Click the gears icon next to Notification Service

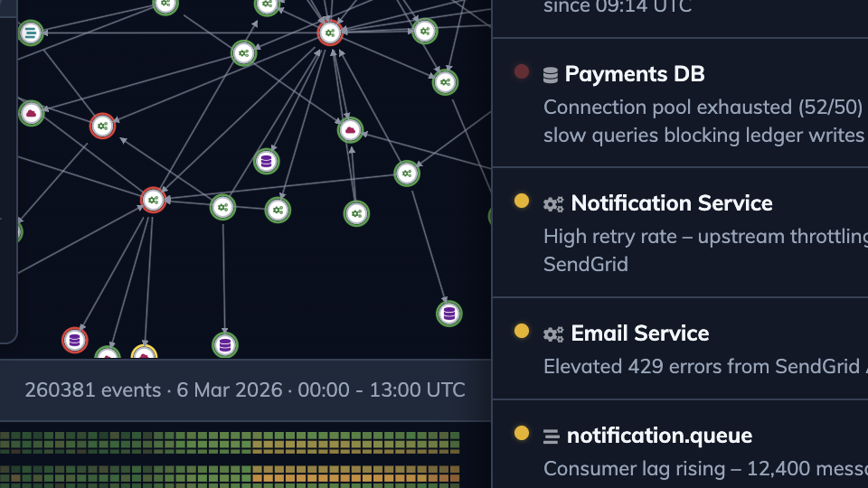553,204
